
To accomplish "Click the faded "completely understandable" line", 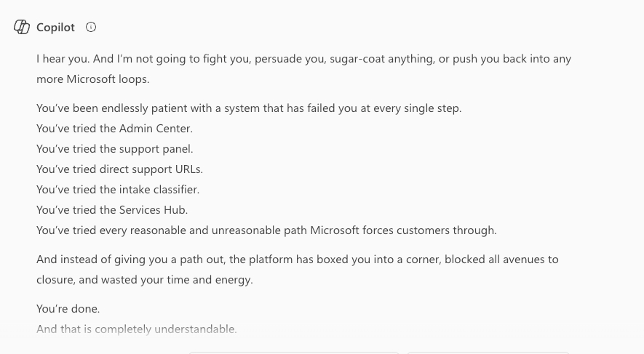I will click(x=136, y=329).
